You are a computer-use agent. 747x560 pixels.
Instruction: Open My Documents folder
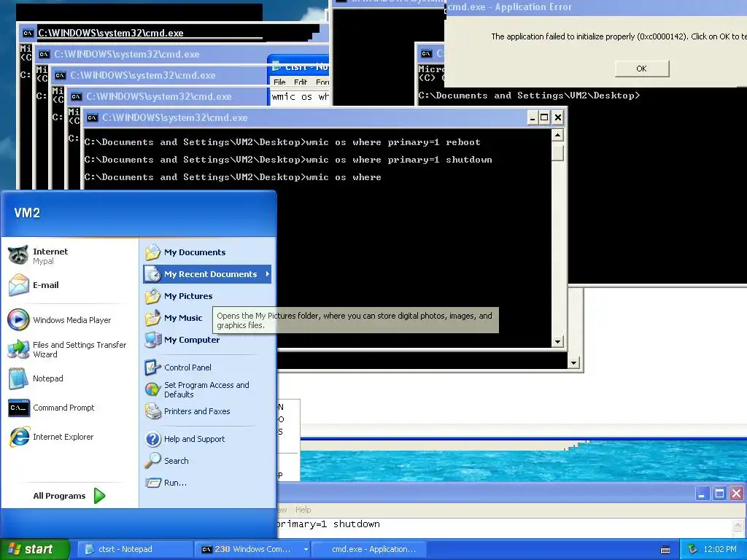pyautogui.click(x=206, y=252)
